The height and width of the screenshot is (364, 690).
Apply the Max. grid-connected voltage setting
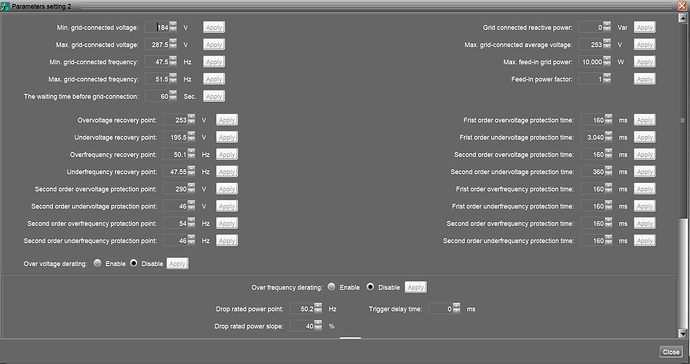tap(214, 44)
